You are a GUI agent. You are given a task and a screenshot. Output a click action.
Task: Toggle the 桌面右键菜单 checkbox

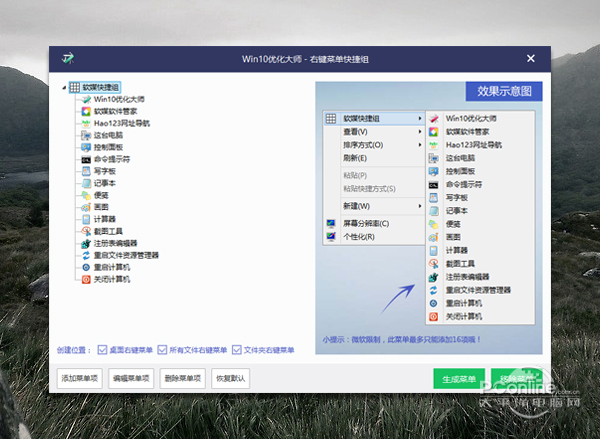point(102,350)
